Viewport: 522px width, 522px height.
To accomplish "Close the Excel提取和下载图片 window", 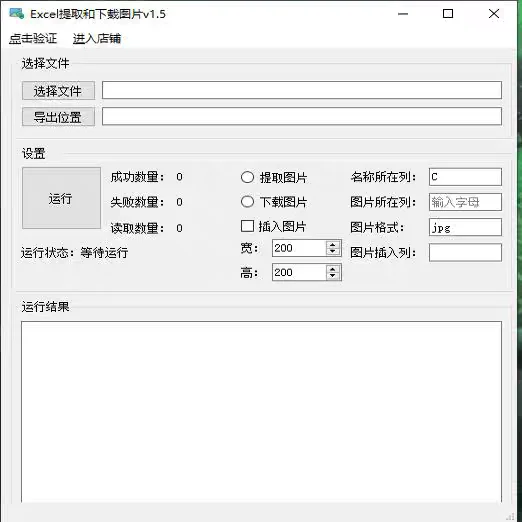I will (494, 14).
